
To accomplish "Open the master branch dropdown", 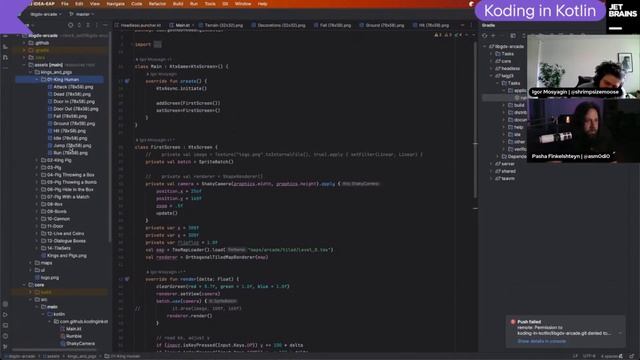I will tap(82, 14).
